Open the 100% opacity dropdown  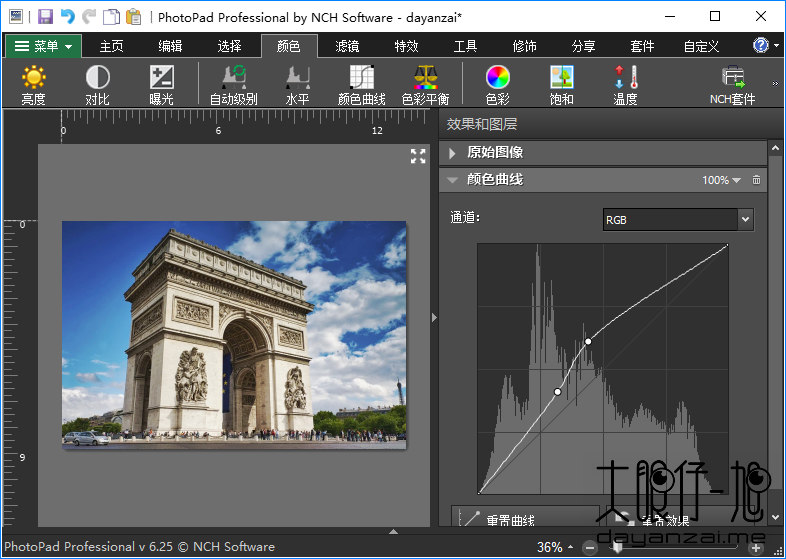point(721,180)
